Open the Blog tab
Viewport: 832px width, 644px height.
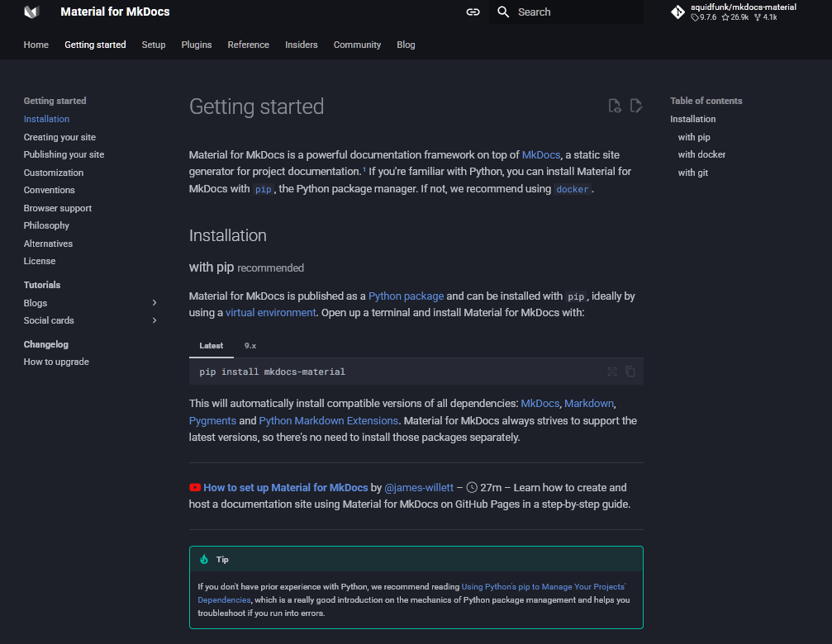(x=406, y=45)
